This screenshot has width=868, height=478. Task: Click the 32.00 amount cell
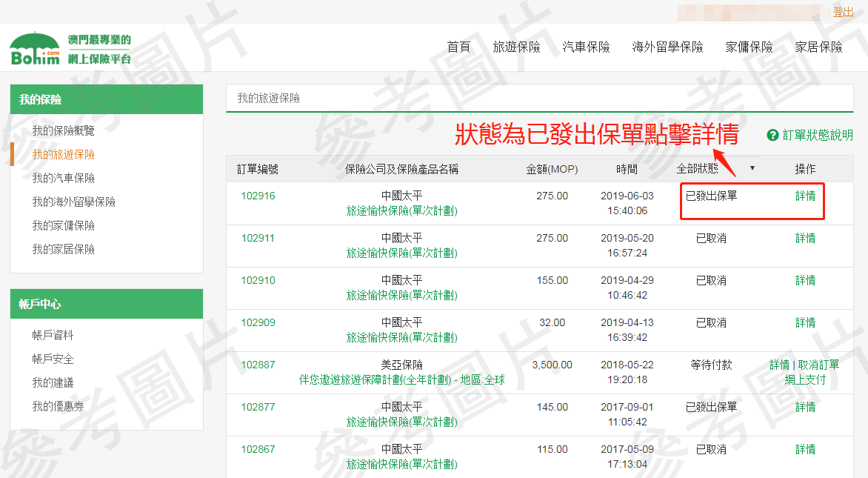pyautogui.click(x=552, y=322)
